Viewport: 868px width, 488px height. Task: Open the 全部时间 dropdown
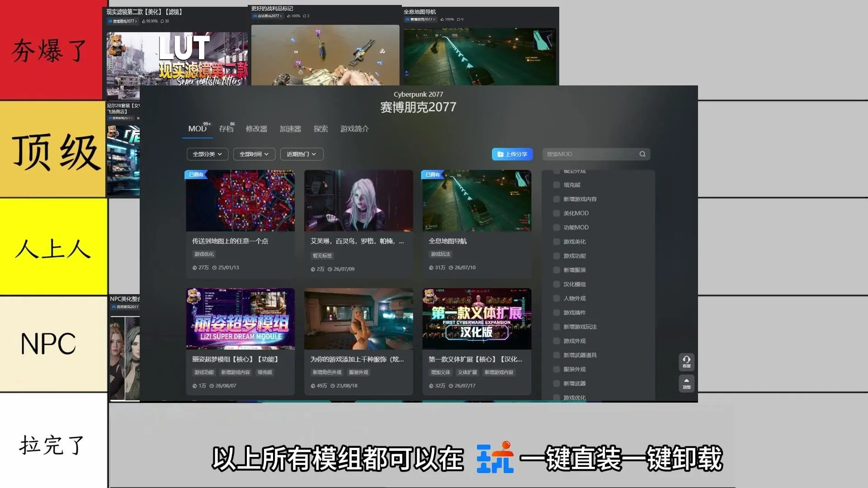[254, 154]
